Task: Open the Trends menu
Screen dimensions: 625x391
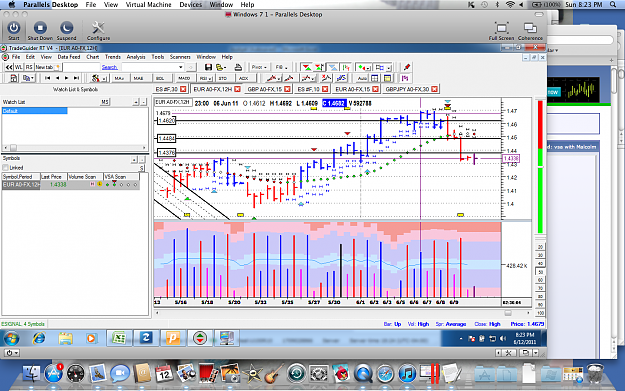Action: [x=112, y=57]
